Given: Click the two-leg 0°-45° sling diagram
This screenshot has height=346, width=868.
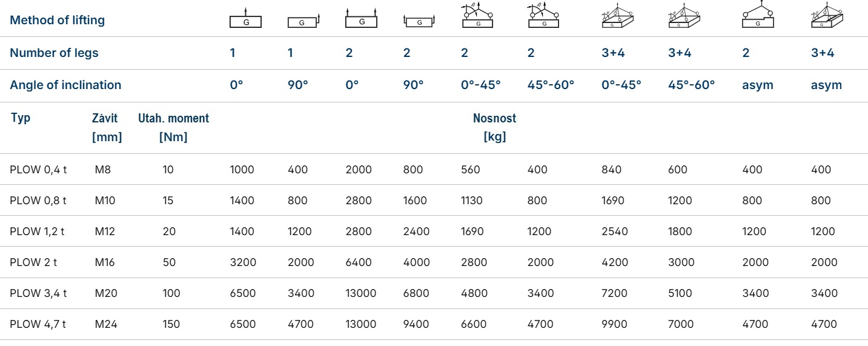Looking at the screenshot, I should pyautogui.click(x=479, y=16).
